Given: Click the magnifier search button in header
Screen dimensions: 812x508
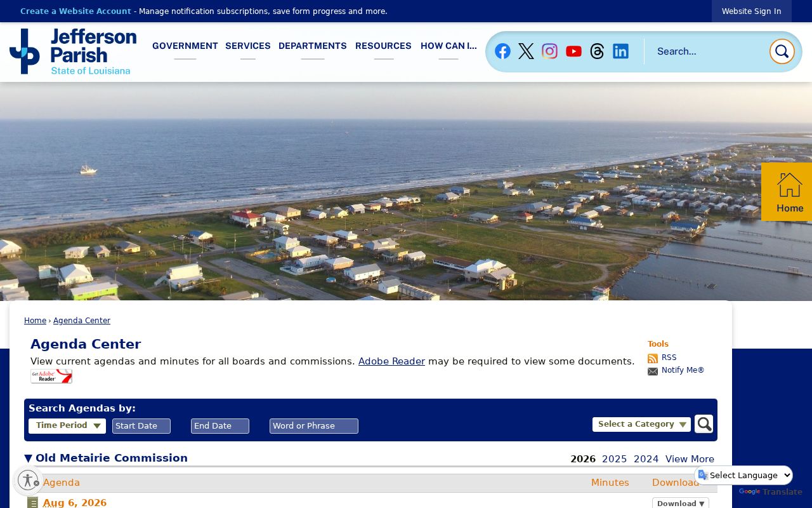Looking at the screenshot, I should pos(782,51).
